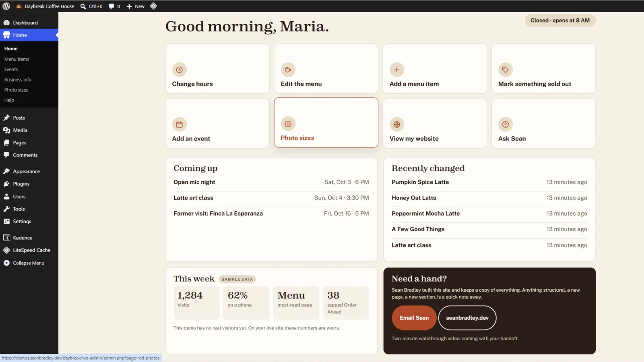The image size is (644, 362).
Task: Visit seanbradley.dev button link
Action: click(x=467, y=318)
